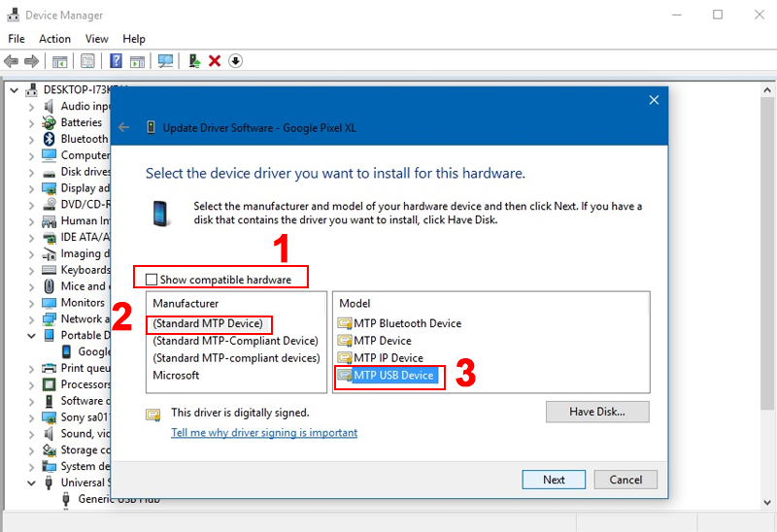The image size is (777, 532).
Task: Close the Update Driver Software dialog
Action: 654,100
